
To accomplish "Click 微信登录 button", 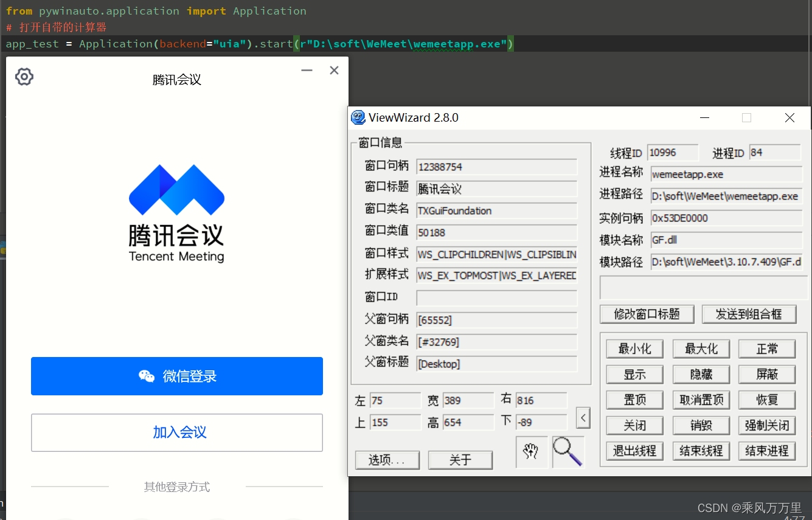I will [x=177, y=376].
